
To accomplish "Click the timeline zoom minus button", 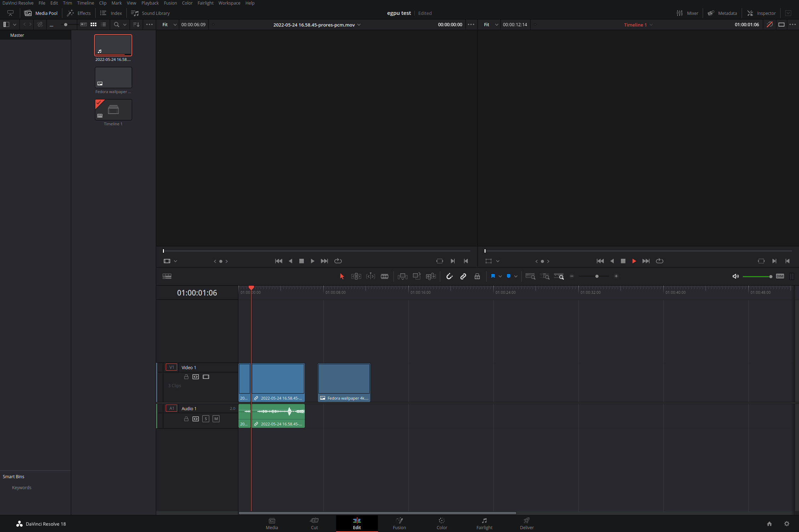I will pos(572,276).
